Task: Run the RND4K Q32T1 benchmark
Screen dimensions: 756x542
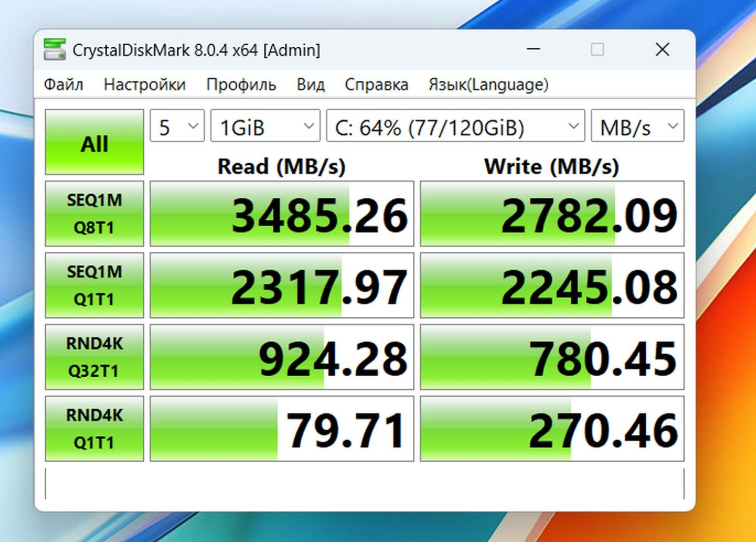Action: [94, 357]
